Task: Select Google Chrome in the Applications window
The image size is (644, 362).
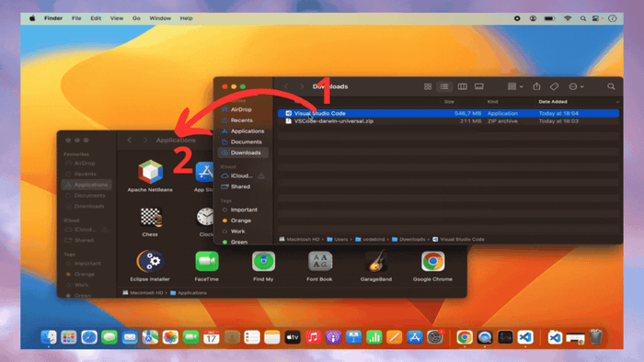Action: [x=432, y=266]
